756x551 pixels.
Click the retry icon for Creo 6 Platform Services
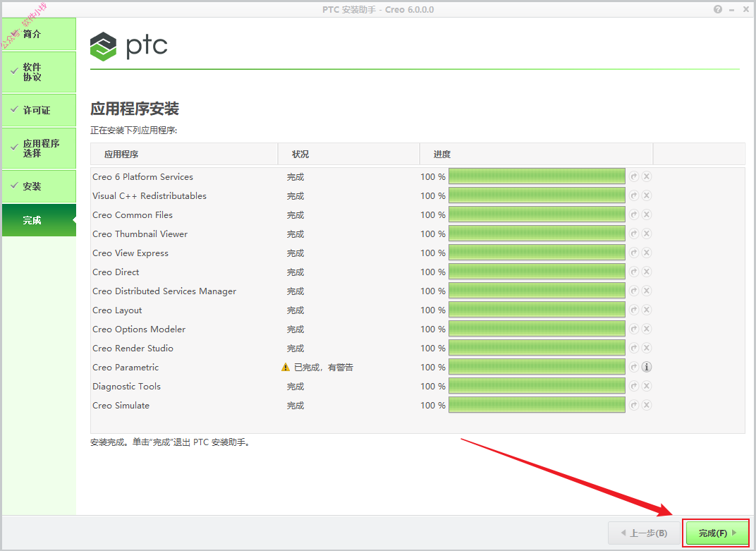click(x=634, y=176)
